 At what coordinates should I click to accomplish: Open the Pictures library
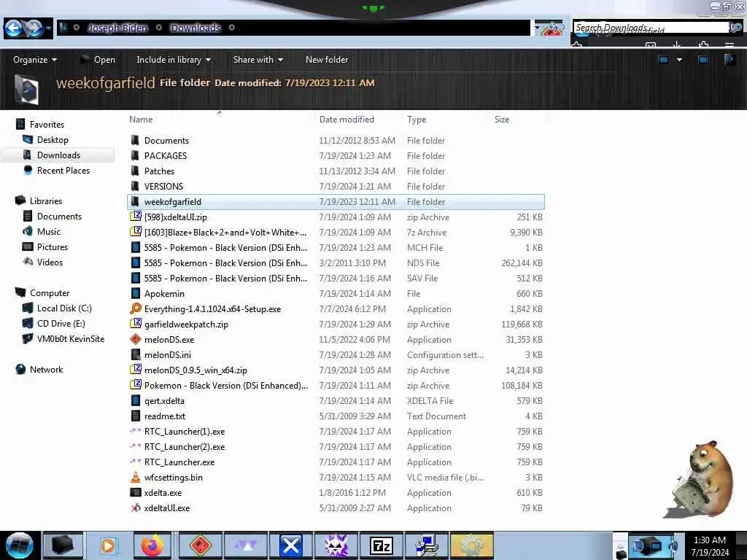pos(53,246)
